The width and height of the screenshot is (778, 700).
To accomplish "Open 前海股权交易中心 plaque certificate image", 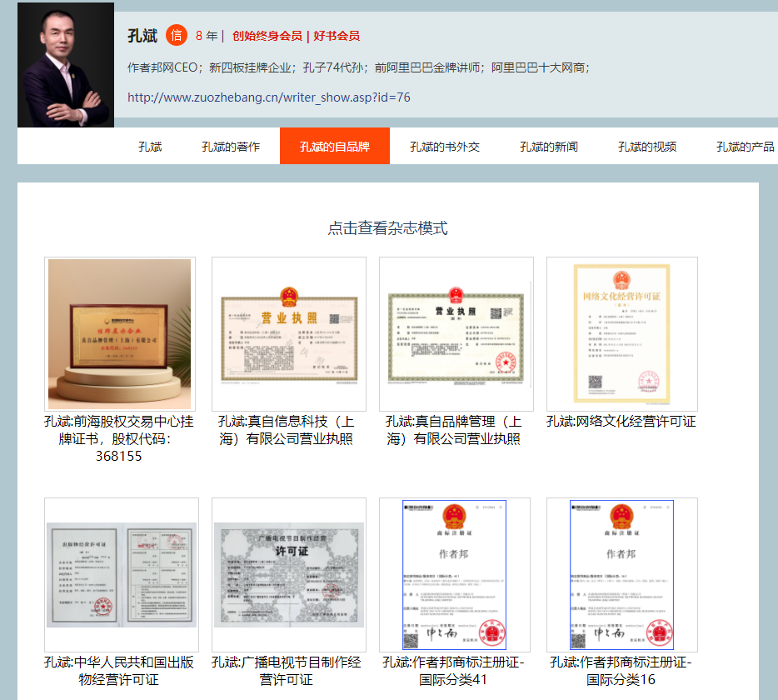I will coord(120,333).
